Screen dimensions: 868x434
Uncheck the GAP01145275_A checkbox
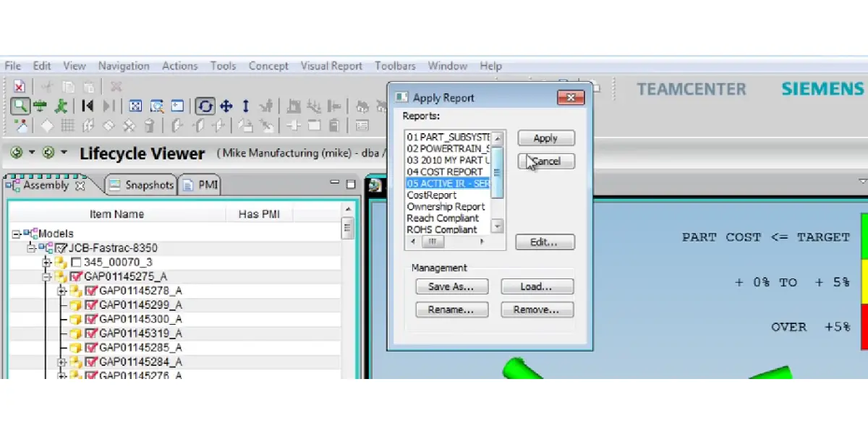click(76, 276)
